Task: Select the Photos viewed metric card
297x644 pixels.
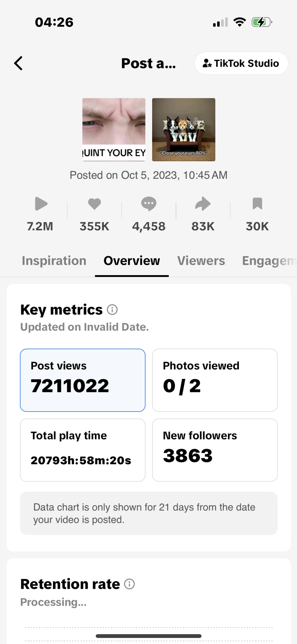Action: (215, 380)
